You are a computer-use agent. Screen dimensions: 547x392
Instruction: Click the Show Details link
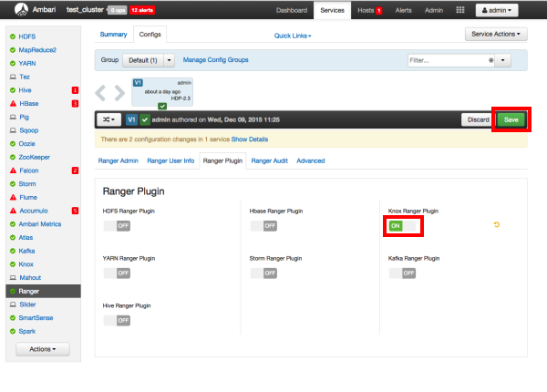[250, 139]
